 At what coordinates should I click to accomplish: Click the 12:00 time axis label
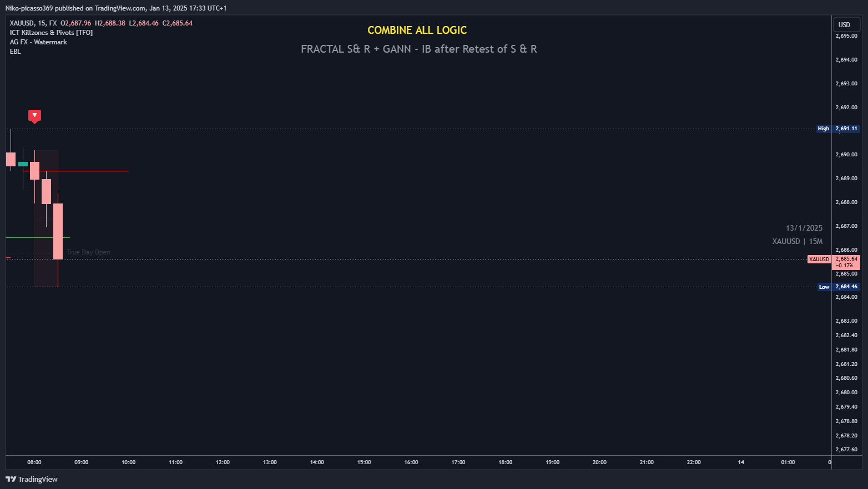223,462
